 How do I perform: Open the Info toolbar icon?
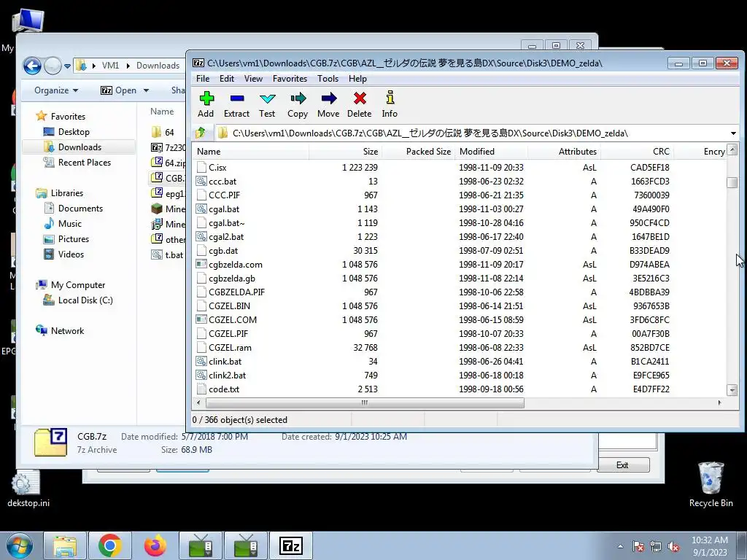(390, 98)
